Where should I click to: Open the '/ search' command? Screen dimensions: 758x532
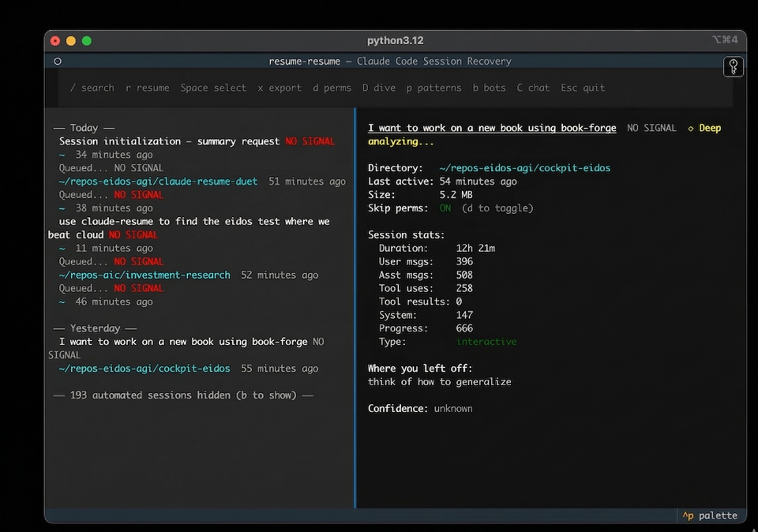click(92, 88)
